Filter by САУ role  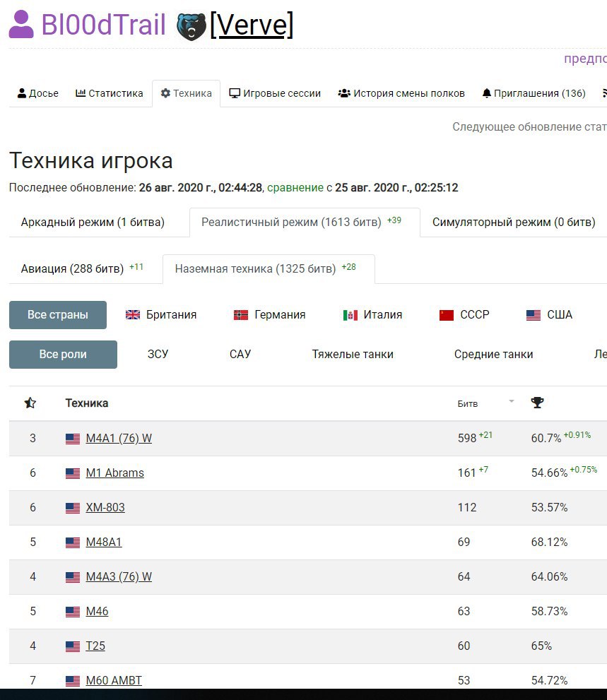click(240, 355)
